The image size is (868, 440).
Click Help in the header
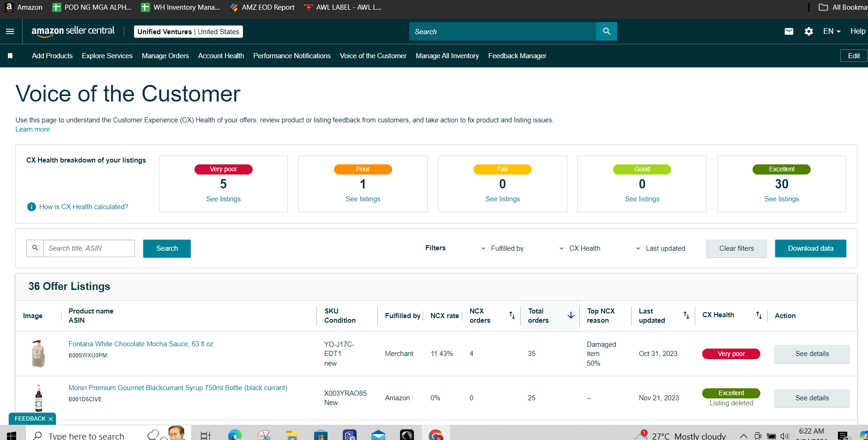(858, 31)
